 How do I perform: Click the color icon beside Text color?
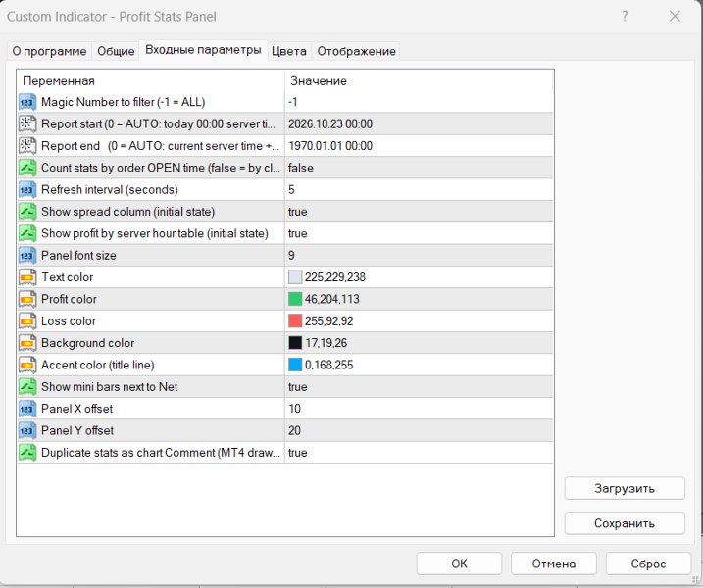coord(26,277)
